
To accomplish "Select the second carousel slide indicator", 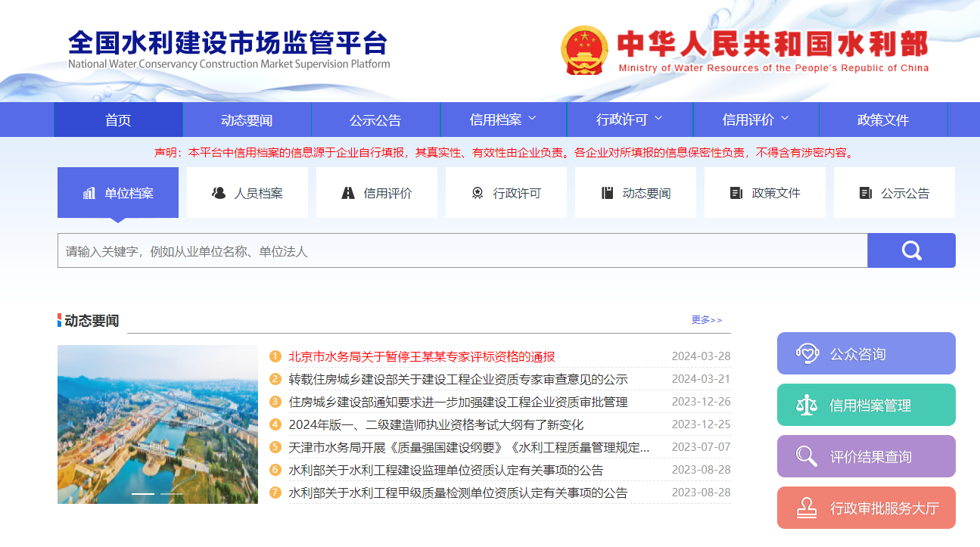I will click(x=172, y=493).
